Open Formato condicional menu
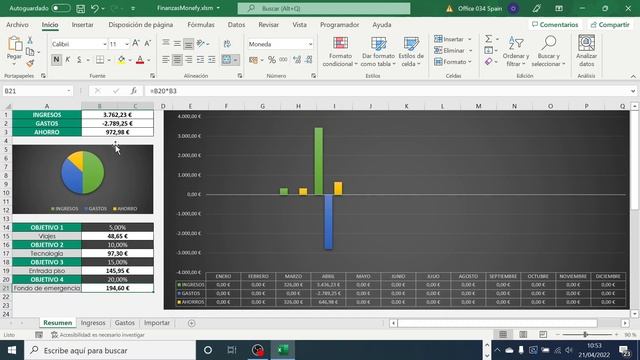The height and width of the screenshot is (360, 640). click(x=340, y=51)
